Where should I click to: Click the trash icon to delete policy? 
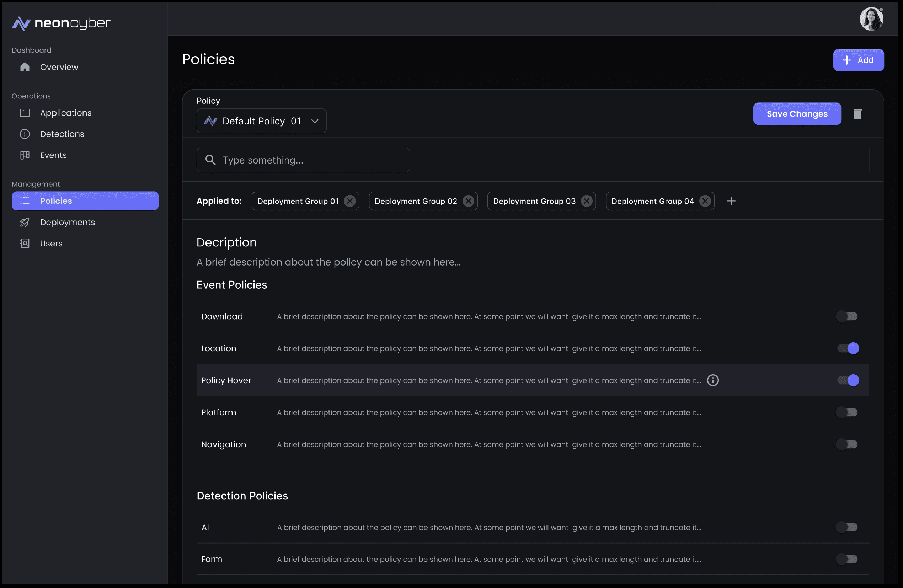[x=857, y=114]
